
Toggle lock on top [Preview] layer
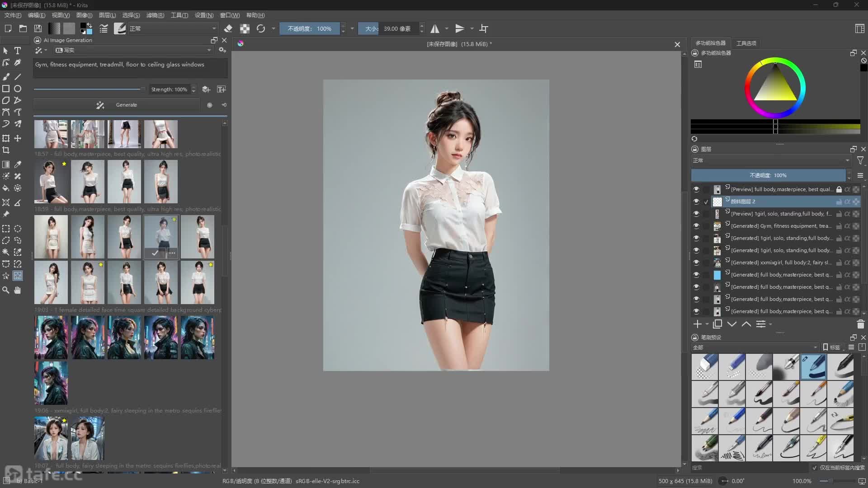coord(839,189)
